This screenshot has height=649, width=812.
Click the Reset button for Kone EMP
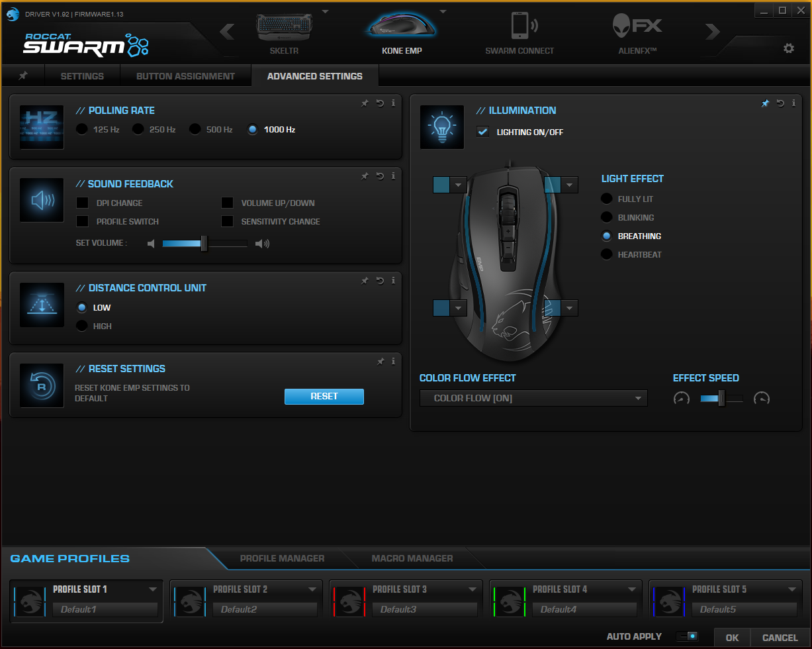[x=324, y=396]
